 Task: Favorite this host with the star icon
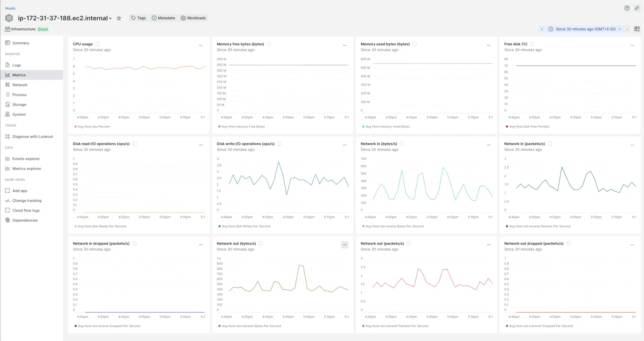[119, 18]
